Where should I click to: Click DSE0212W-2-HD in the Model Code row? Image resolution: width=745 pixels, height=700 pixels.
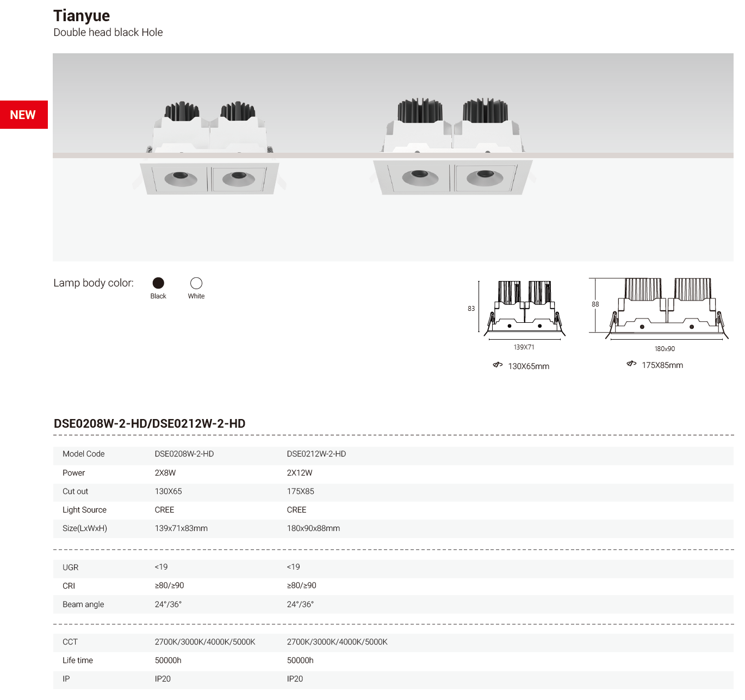click(x=316, y=454)
